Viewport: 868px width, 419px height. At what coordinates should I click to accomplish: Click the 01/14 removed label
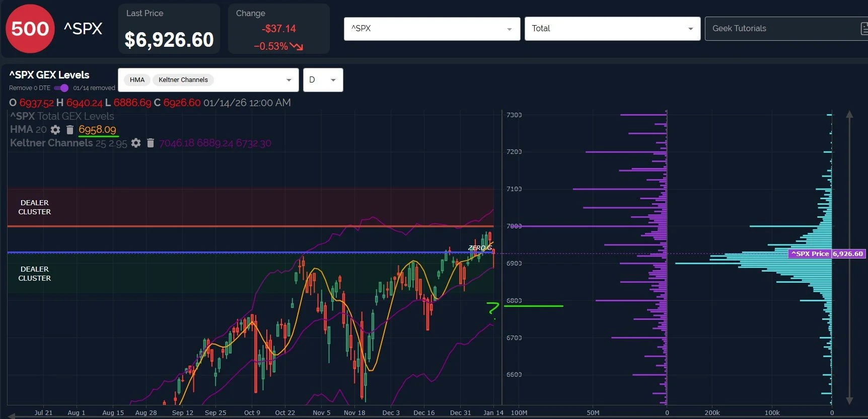click(94, 88)
